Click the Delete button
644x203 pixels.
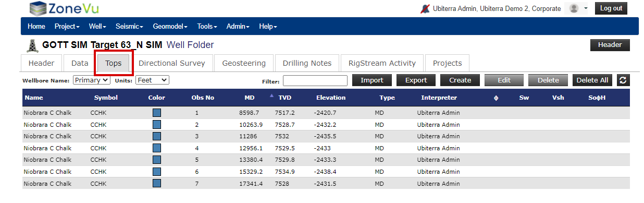(x=548, y=80)
